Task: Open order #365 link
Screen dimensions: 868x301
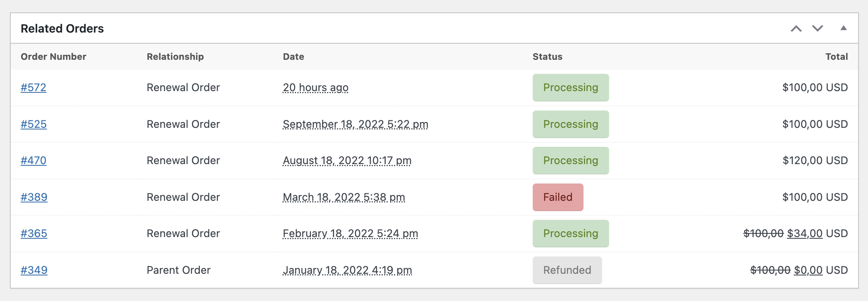Action: [x=34, y=233]
